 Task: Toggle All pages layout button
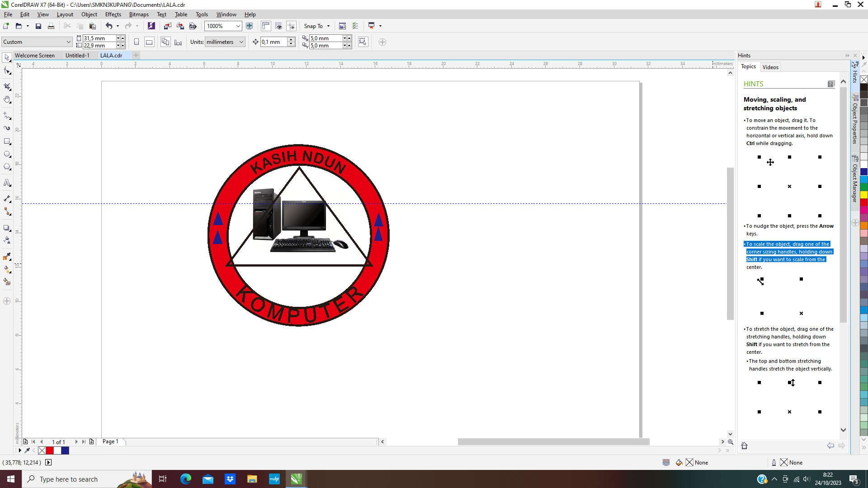click(x=165, y=42)
